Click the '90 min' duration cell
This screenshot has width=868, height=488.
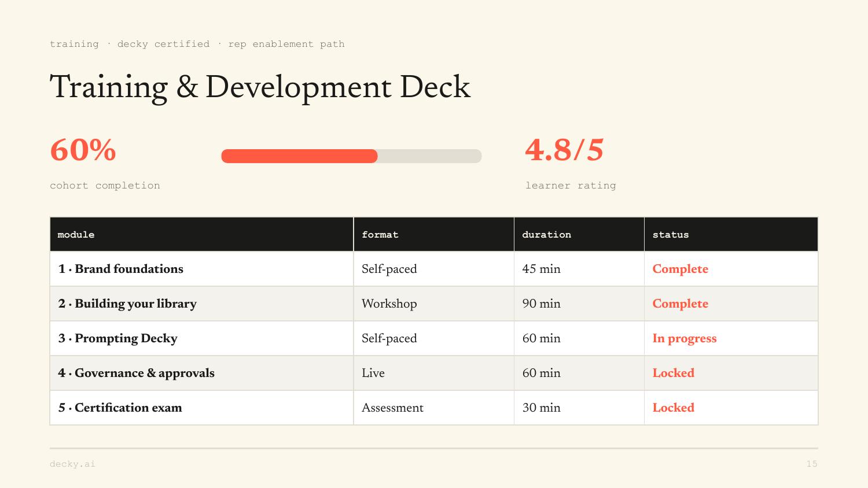[x=579, y=304]
